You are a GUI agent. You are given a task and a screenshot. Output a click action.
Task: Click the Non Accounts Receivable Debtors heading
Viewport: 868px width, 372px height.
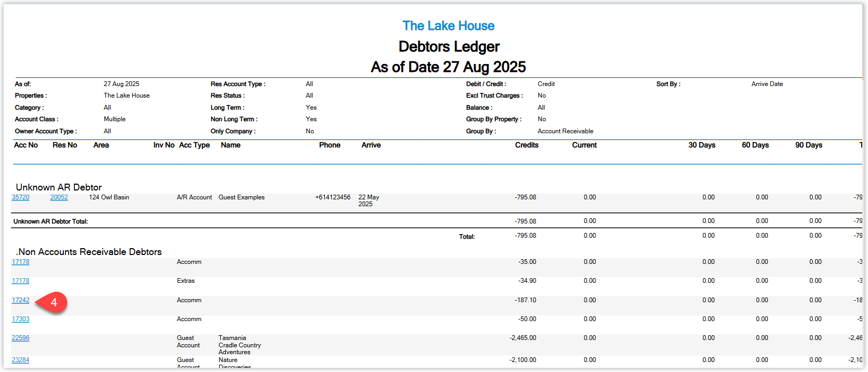(89, 252)
